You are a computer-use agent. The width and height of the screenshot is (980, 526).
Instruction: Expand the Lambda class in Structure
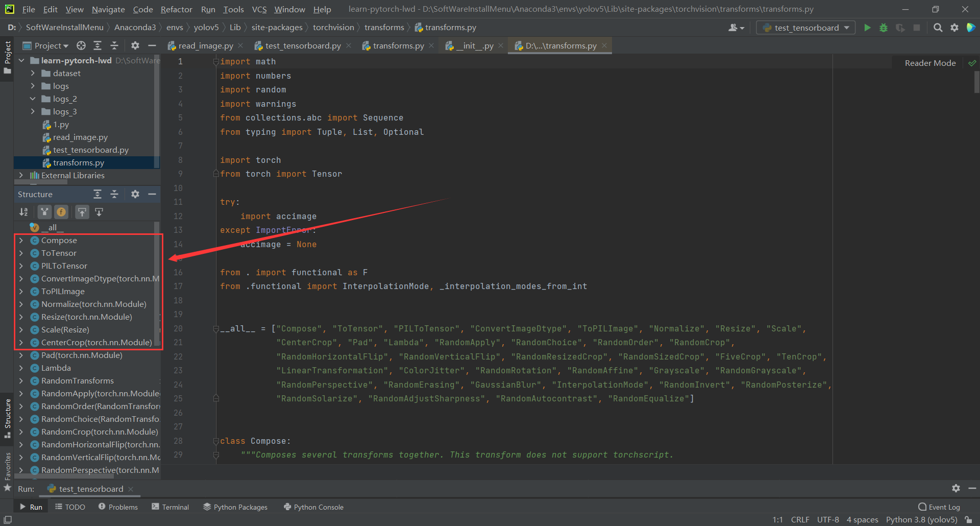click(21, 368)
